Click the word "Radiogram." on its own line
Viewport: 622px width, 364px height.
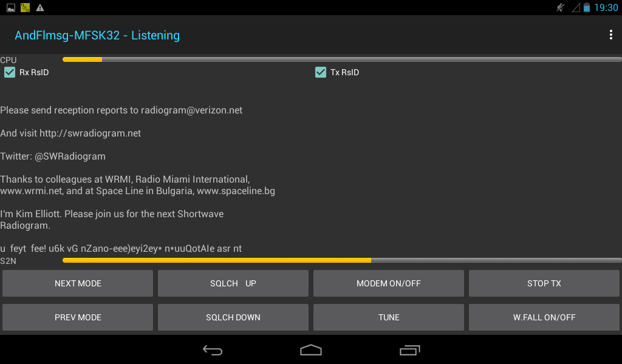[x=25, y=225]
